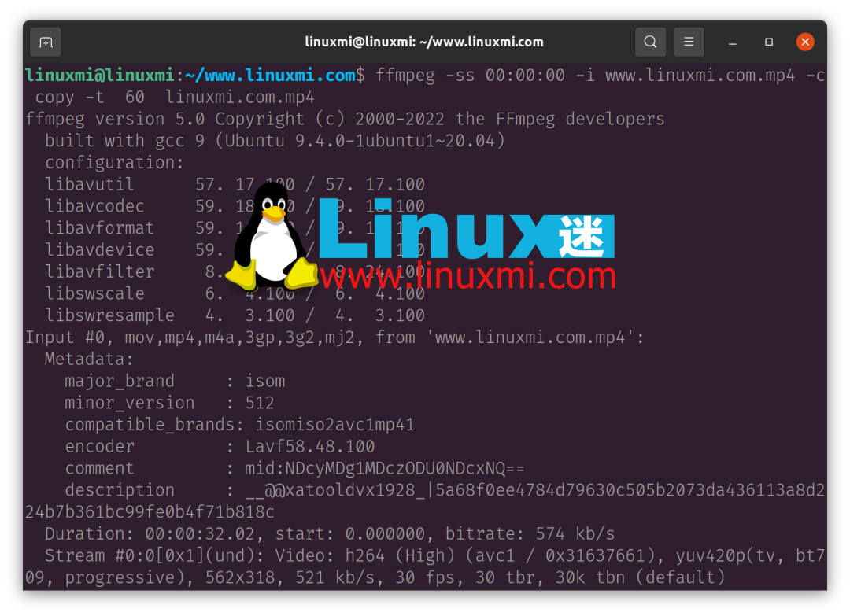
Task: Click the libswresample row
Action: point(235,315)
